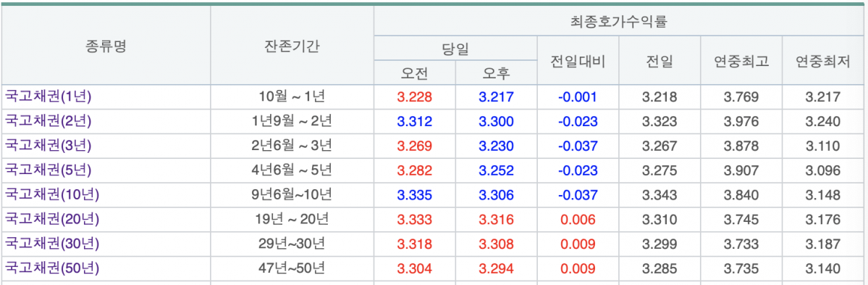Screen dimensions: 868x285
Task: Click the 종류명 column header
Action: [106, 46]
